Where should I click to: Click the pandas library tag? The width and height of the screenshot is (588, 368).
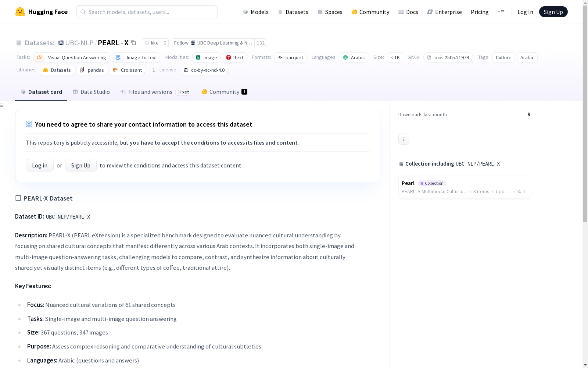tap(92, 70)
